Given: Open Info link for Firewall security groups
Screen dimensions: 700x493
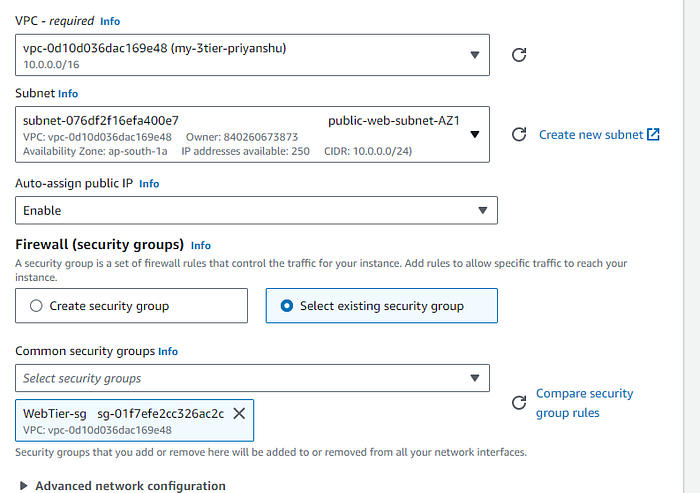Looking at the screenshot, I should (200, 246).
